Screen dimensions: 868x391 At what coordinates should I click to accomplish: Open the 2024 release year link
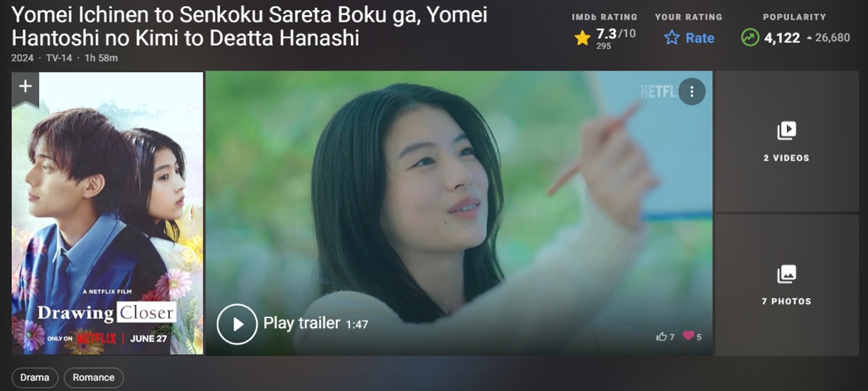point(22,58)
